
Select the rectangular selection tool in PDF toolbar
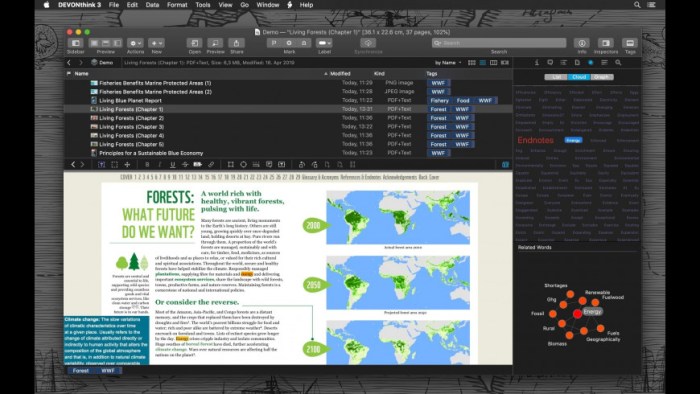114,165
